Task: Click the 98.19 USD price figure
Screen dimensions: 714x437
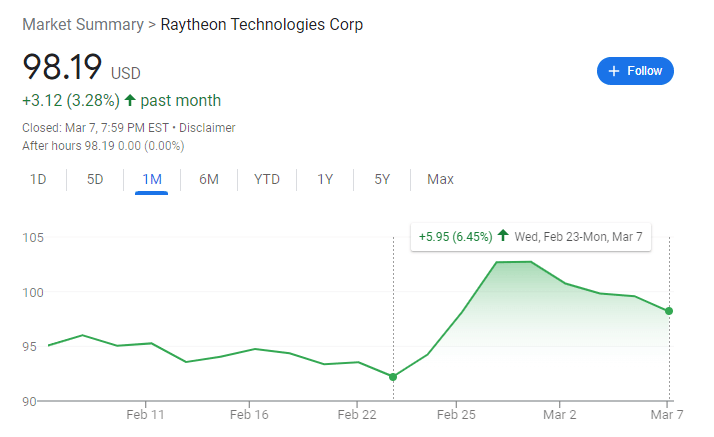Action: pos(62,68)
